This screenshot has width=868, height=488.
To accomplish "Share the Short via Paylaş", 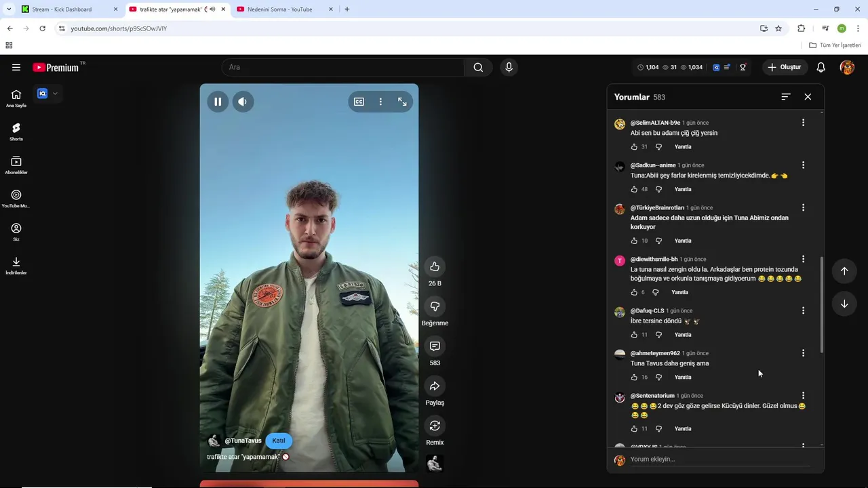I will 435,386.
